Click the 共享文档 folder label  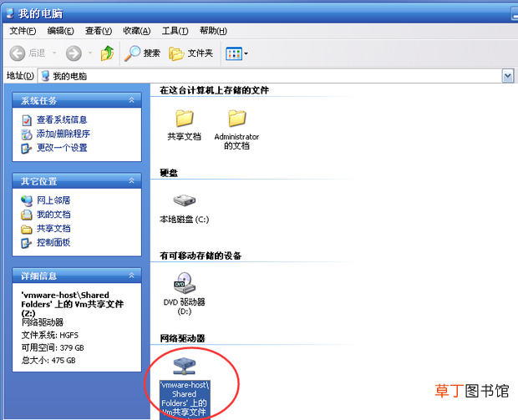point(185,136)
